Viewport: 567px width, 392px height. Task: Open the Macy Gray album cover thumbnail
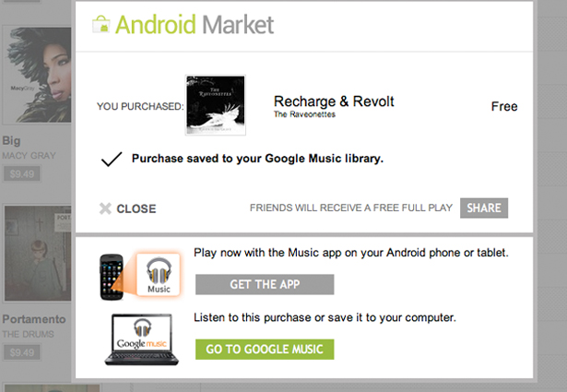(37, 75)
